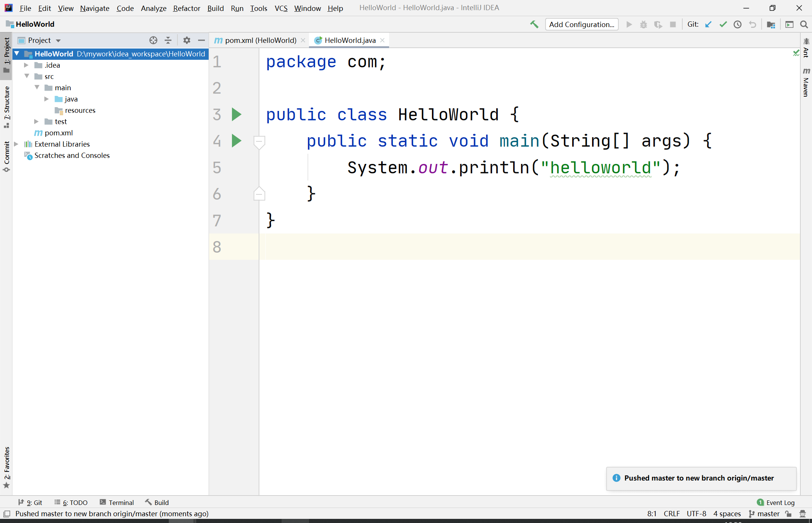Screen dimensions: 812x523
Task: Toggle the Build tool window
Action: (x=157, y=502)
